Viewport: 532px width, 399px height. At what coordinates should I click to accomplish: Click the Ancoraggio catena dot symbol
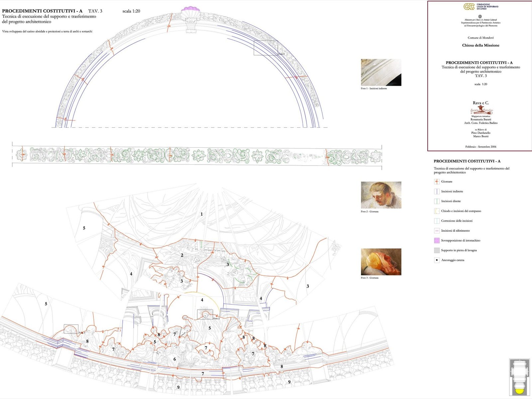pos(437,260)
